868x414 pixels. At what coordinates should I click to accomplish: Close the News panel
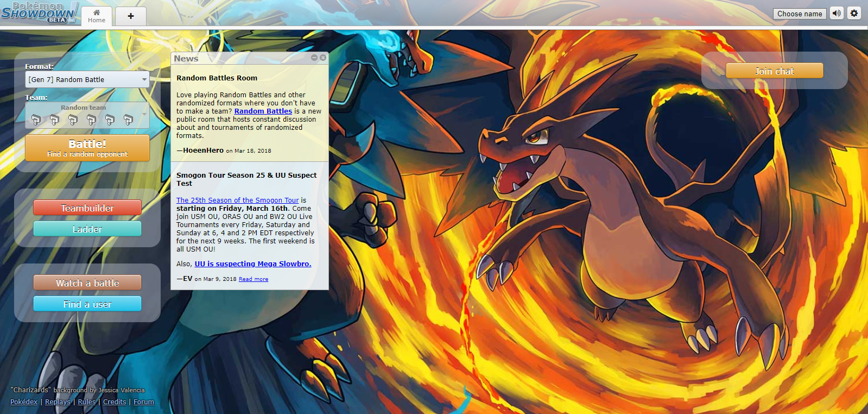[x=323, y=58]
